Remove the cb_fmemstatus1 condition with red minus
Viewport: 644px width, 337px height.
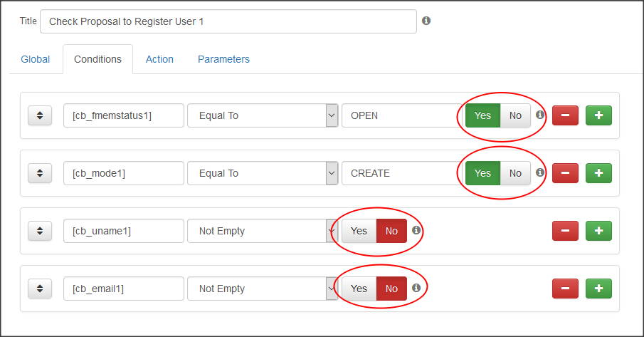point(565,115)
